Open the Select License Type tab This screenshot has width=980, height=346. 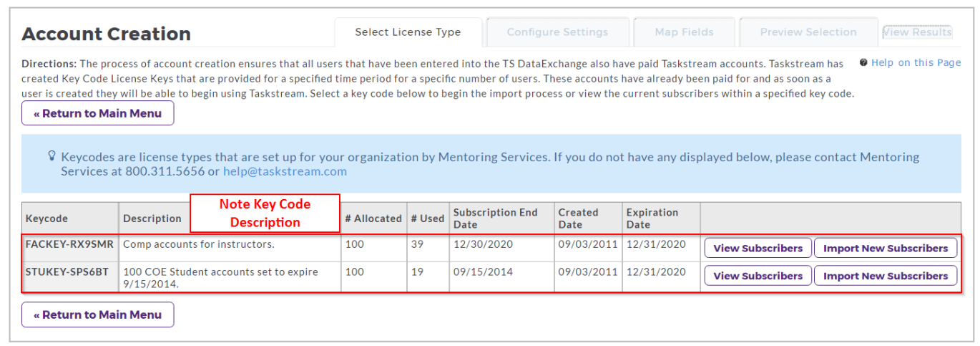click(x=408, y=32)
